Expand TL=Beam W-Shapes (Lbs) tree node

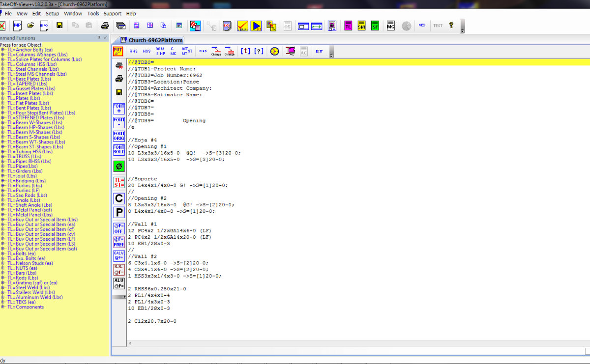[2, 122]
